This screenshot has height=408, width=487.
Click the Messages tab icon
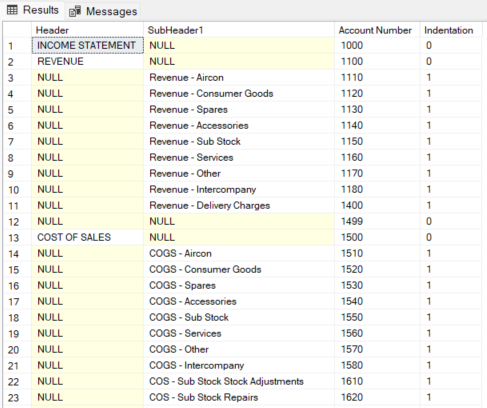click(x=75, y=12)
